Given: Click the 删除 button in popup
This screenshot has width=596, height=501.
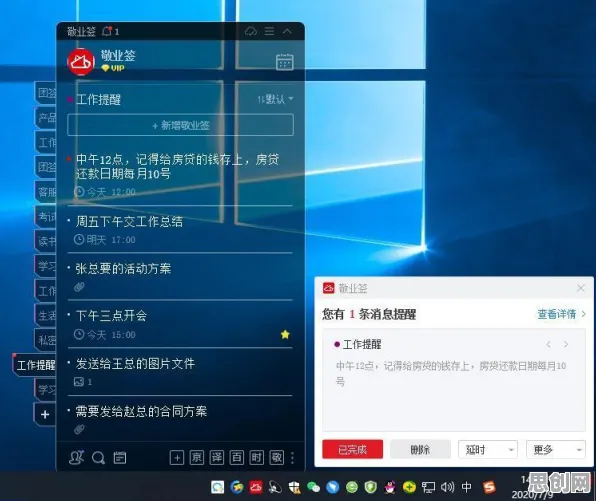Looking at the screenshot, I should 420,450.
